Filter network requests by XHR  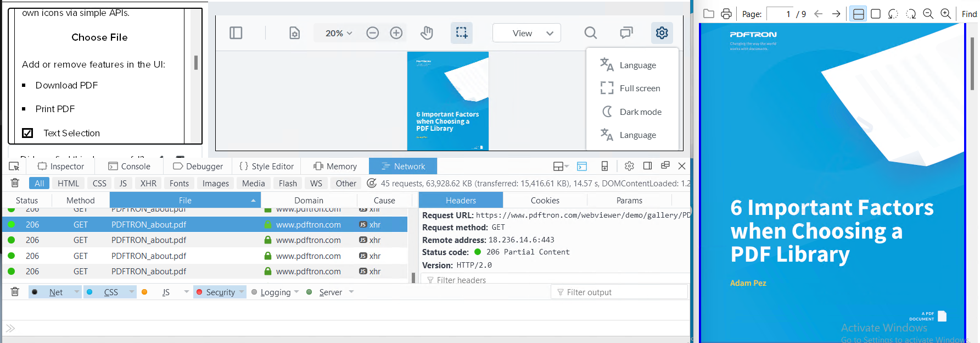click(148, 184)
